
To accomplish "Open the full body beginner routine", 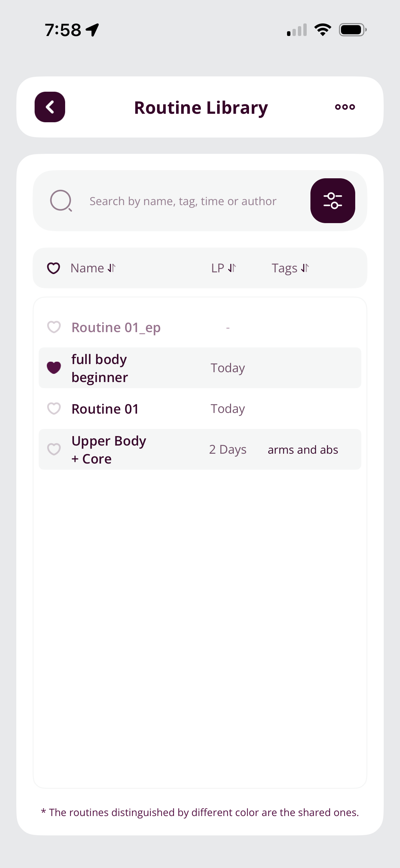I will pyautogui.click(x=200, y=368).
